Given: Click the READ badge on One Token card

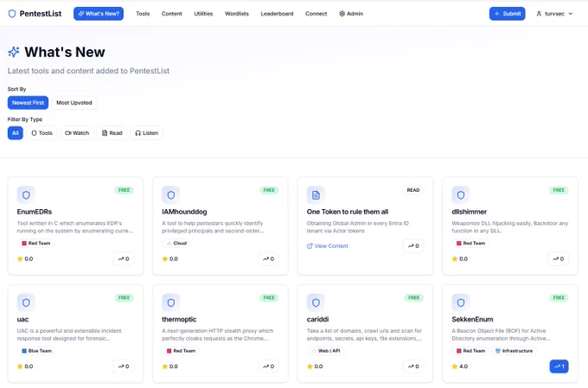Looking at the screenshot, I should 413,190.
